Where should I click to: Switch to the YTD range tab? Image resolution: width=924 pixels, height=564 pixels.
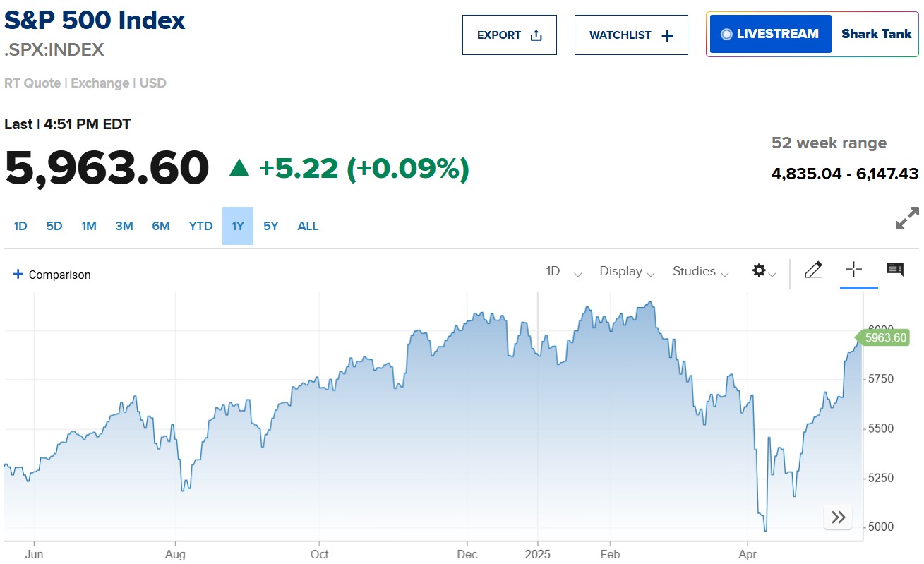[x=200, y=226]
